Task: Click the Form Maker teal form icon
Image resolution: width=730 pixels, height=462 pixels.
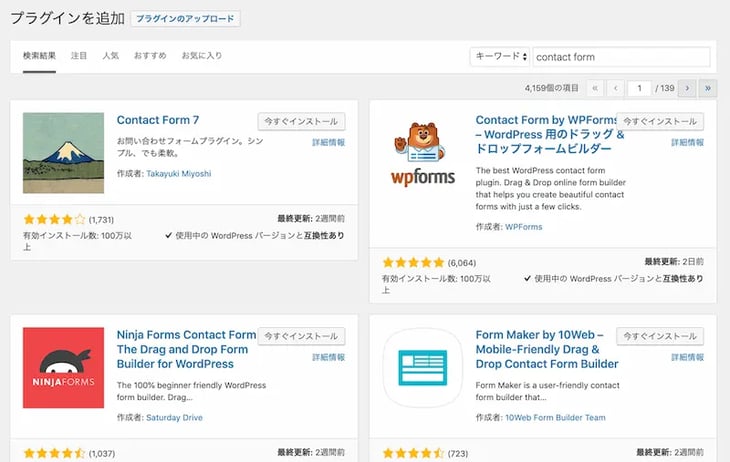Action: tap(422, 368)
